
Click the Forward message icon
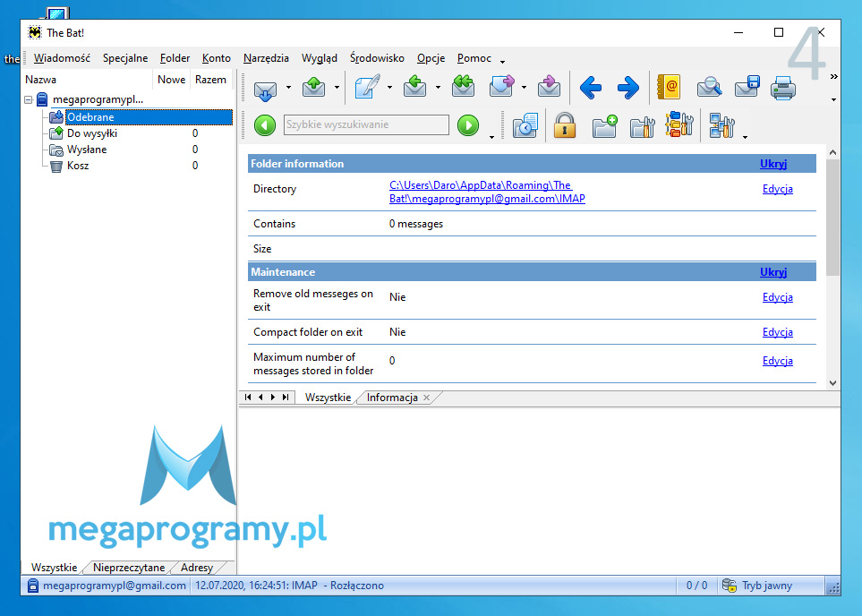pos(501,87)
